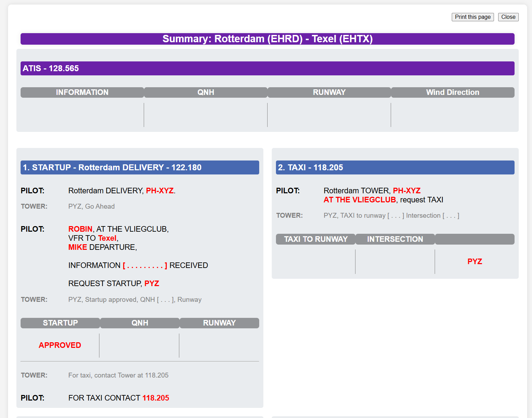Viewport: 532px width, 418px height.
Task: Click the empty cell under INFORMATION
Action: pyautogui.click(x=82, y=115)
